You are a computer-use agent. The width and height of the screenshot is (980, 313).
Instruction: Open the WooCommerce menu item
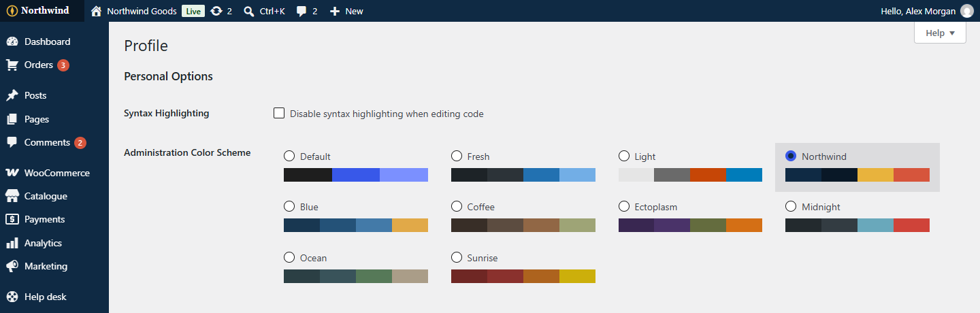54,173
